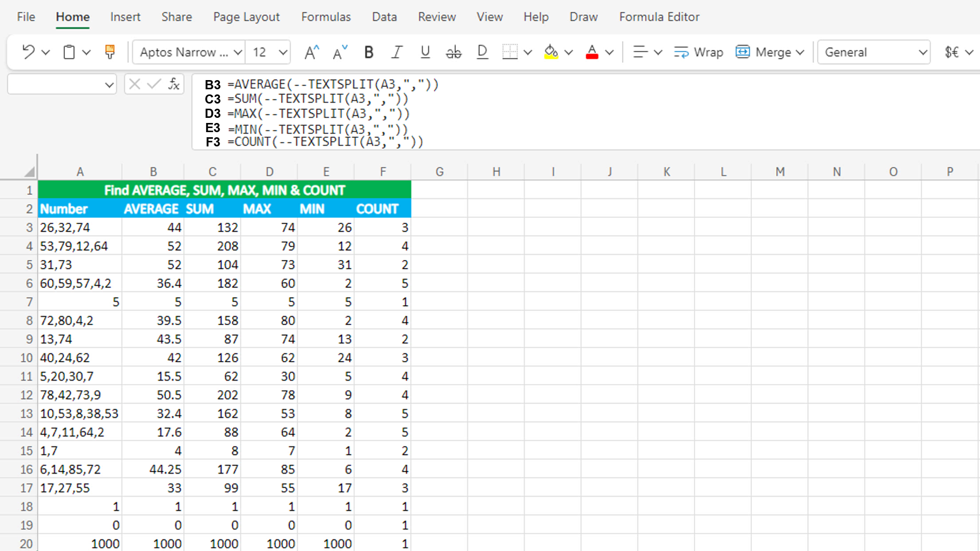Click inside the formula bar text
Image resolution: width=980 pixels, height=551 pixels.
[585, 112]
